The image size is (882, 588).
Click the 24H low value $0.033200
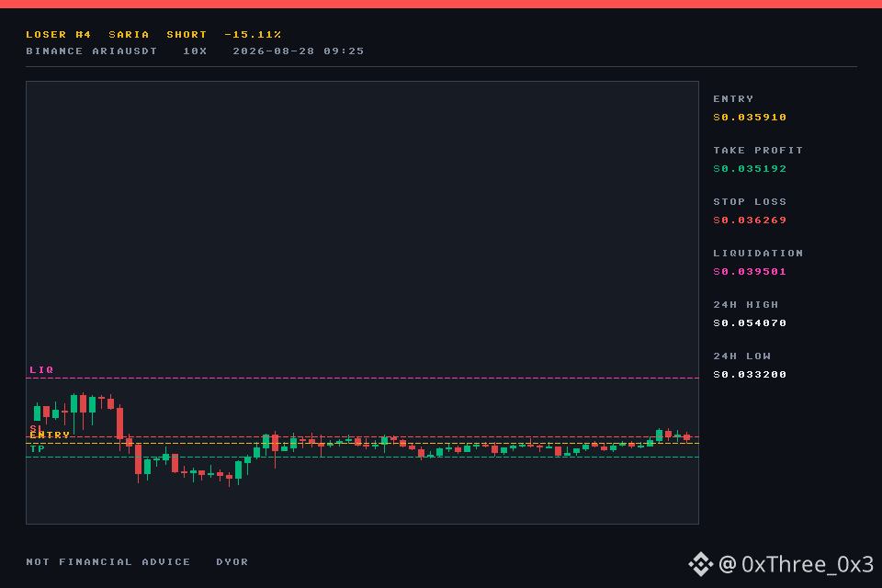(x=750, y=375)
